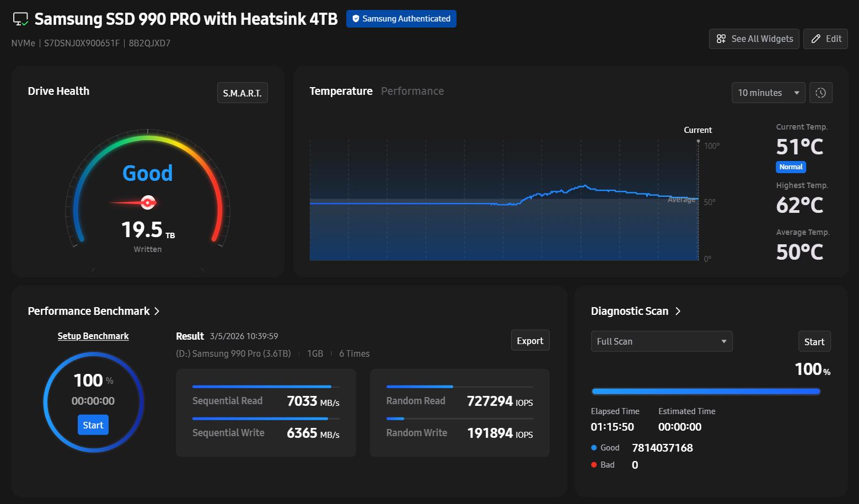The height and width of the screenshot is (504, 859).
Task: Click the Drive Health heading
Action: (58, 91)
